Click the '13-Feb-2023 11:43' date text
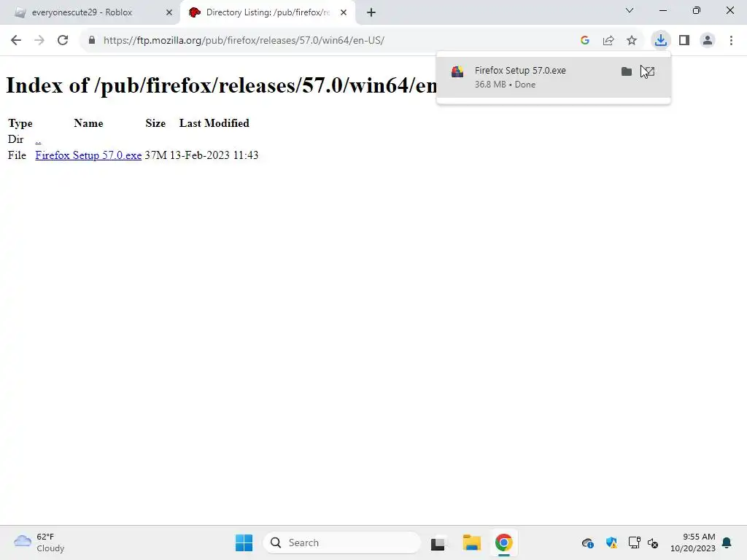 (x=214, y=155)
